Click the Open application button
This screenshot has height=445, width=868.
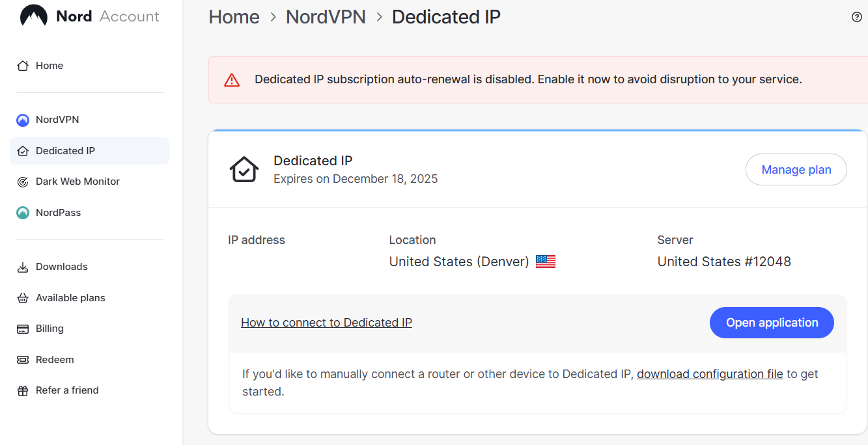772,322
